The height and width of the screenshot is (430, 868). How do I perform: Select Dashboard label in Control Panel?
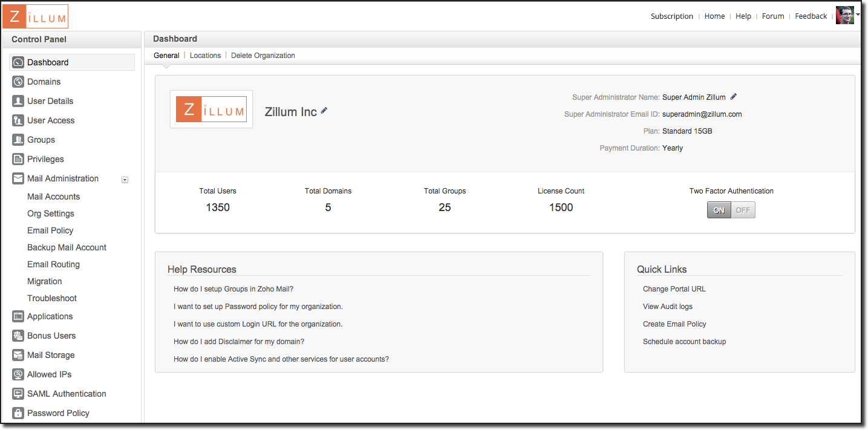48,62
